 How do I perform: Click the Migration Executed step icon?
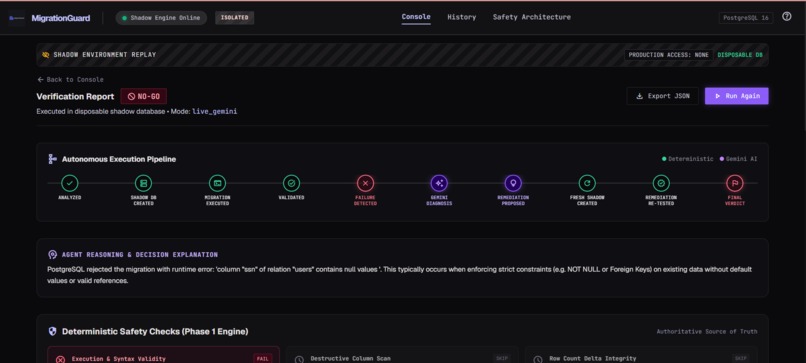pos(217,183)
